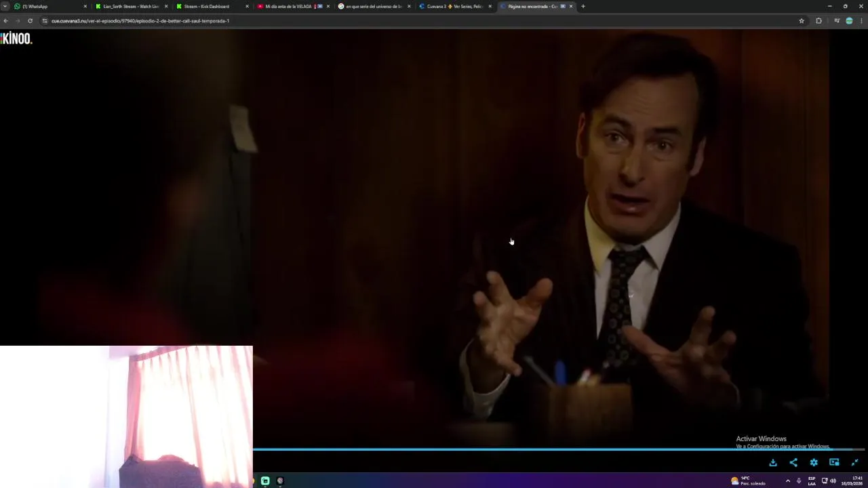Image resolution: width=868 pixels, height=488 pixels.
Task: View site information icon in address bar
Action: pos(45,21)
